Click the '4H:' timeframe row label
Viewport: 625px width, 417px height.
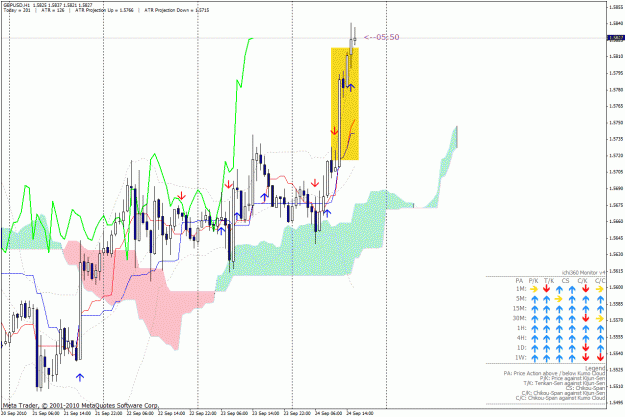(x=521, y=338)
